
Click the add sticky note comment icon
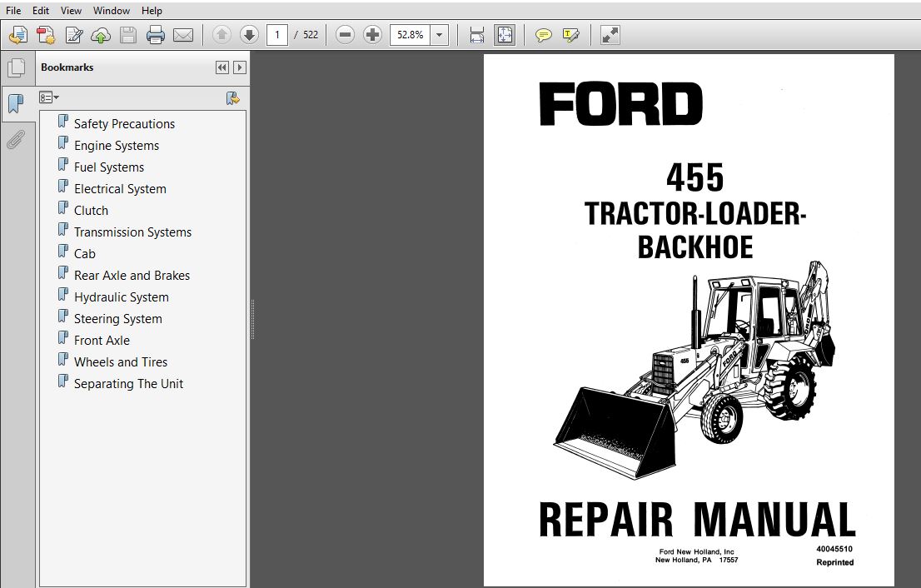tap(543, 35)
